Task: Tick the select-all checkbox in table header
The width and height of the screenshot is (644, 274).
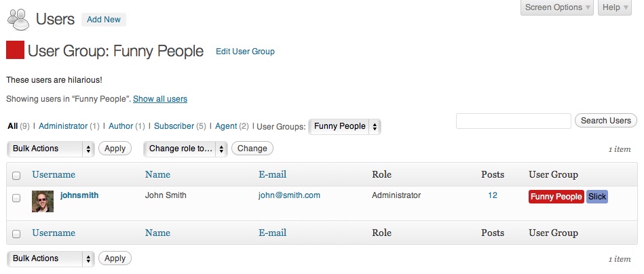Action: pos(16,176)
